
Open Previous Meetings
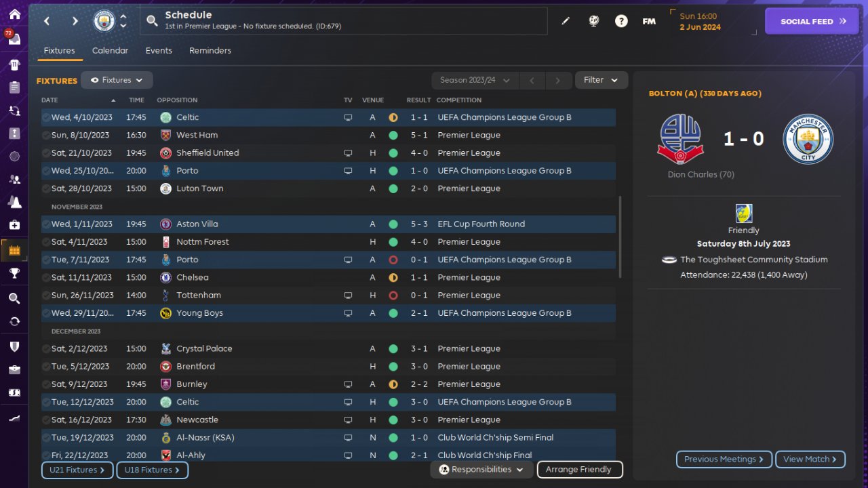(724, 460)
